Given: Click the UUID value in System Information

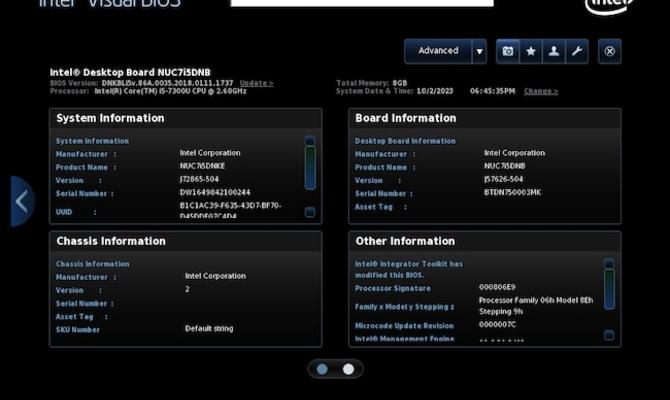Looking at the screenshot, I should 230,210.
